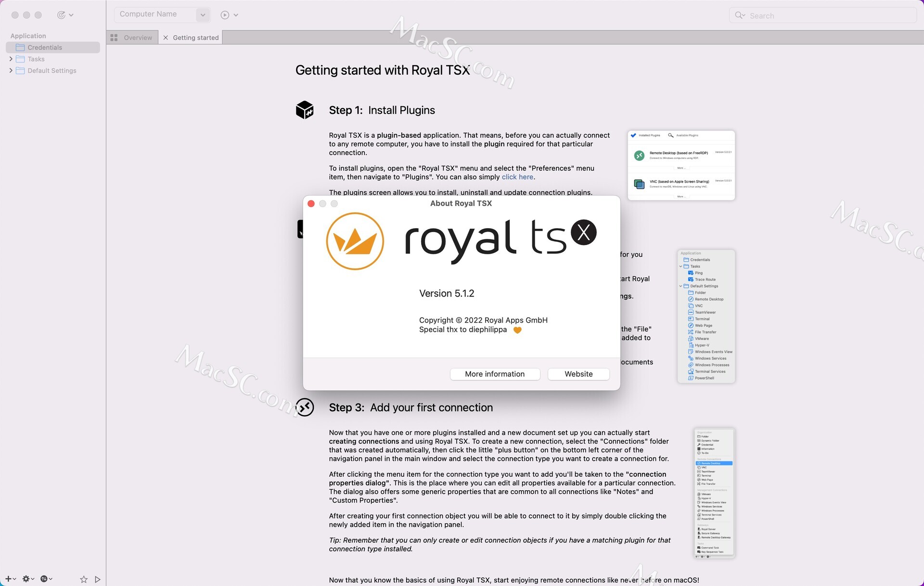The height and width of the screenshot is (586, 924).
Task: Click the "Version 5.1.2" text
Action: coord(447,293)
